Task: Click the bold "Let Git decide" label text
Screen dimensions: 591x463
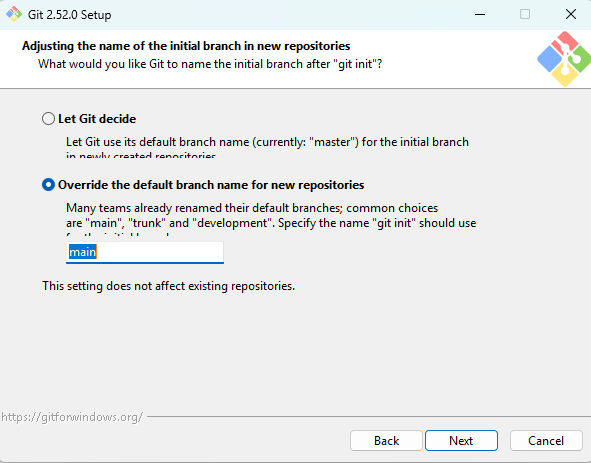Action: point(97,119)
